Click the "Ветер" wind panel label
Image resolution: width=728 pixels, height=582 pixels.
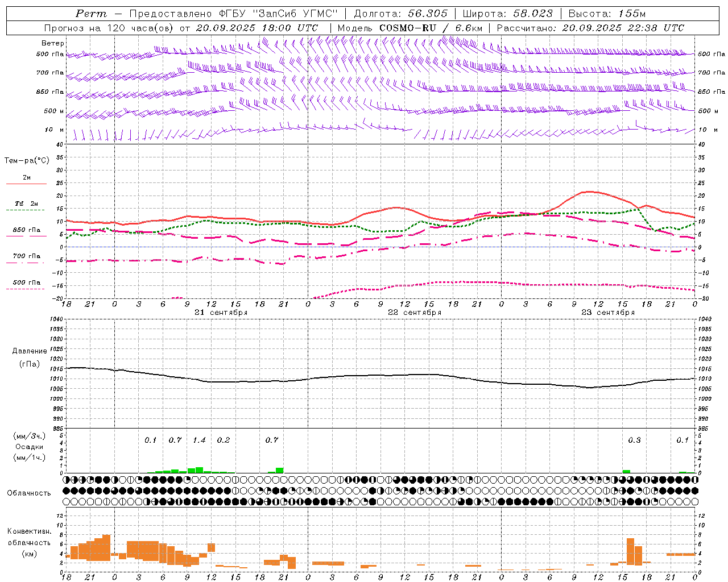tap(53, 43)
